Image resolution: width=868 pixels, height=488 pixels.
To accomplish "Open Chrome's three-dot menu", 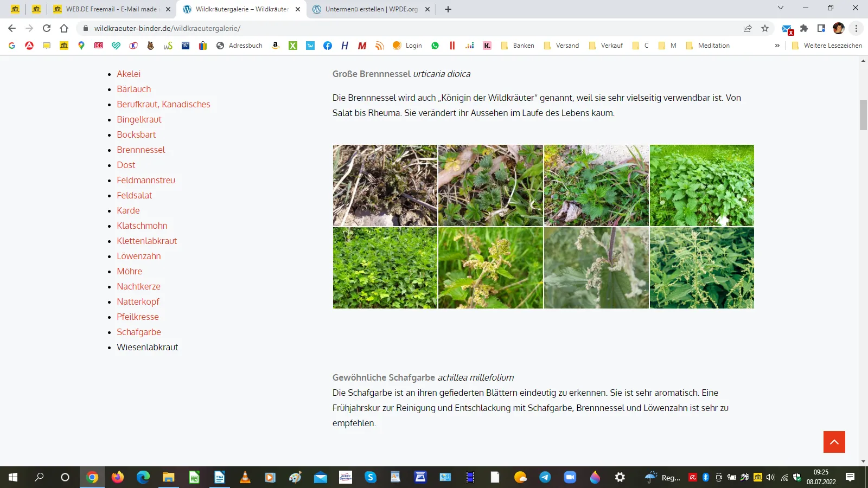I will (x=856, y=28).
